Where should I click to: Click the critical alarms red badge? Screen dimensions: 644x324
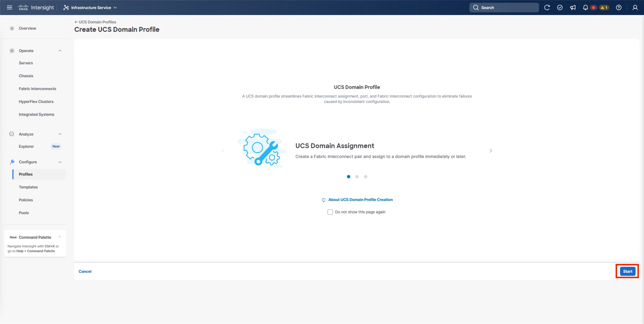[x=593, y=7]
